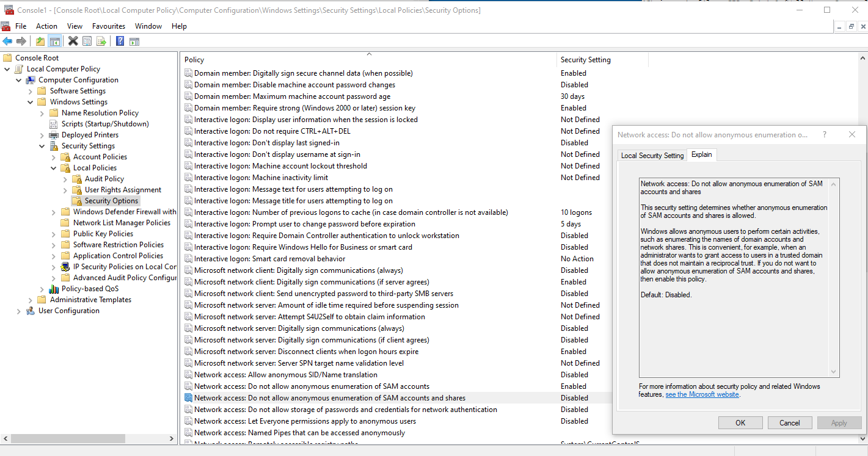Click the '10 logons' security setting value
The width and height of the screenshot is (868, 456).
point(576,212)
